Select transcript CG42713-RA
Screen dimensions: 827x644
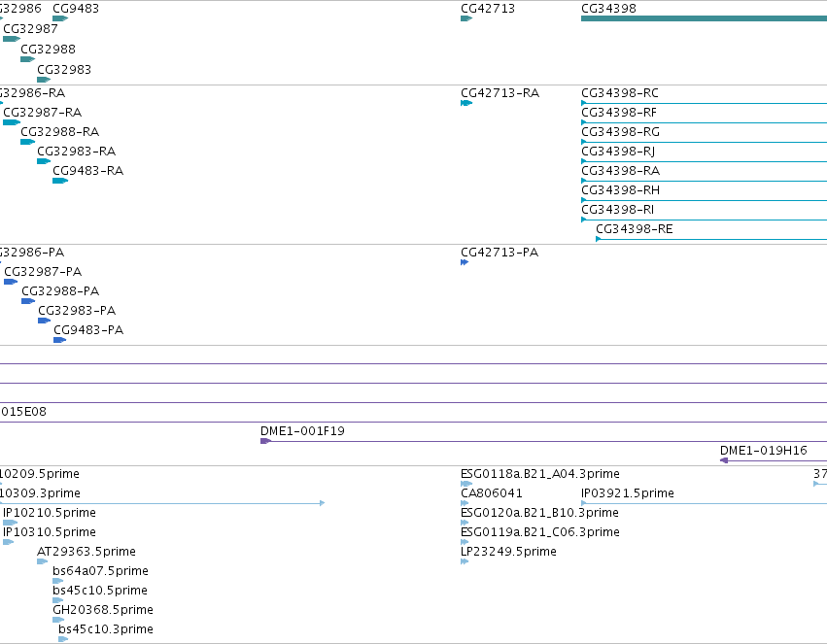[x=466, y=103]
